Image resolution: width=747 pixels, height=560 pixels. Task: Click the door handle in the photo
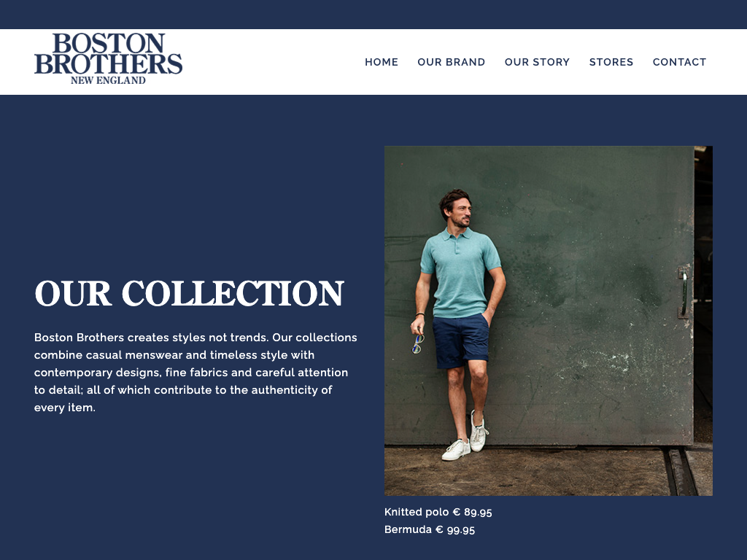[684, 292]
